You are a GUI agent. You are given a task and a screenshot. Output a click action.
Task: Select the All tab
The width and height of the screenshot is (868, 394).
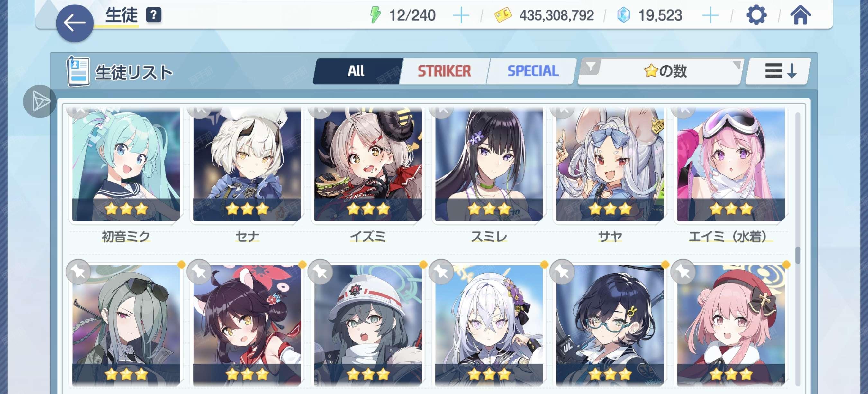coord(357,71)
